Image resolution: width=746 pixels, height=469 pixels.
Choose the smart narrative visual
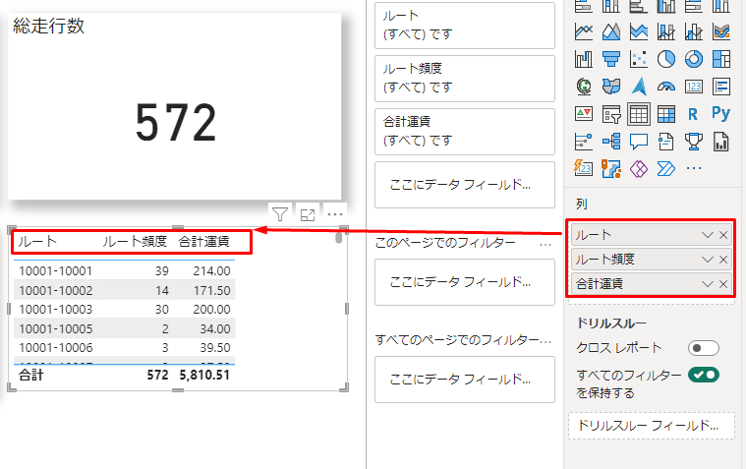click(x=666, y=141)
